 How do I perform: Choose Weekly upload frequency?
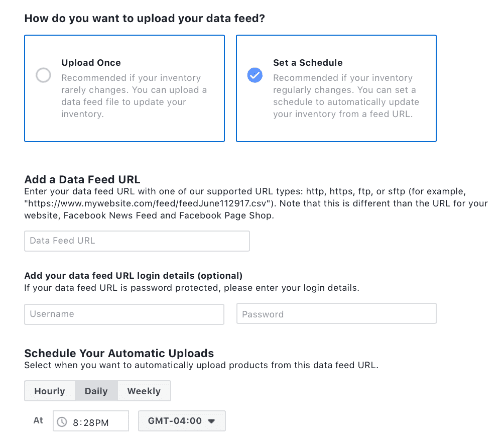[144, 391]
